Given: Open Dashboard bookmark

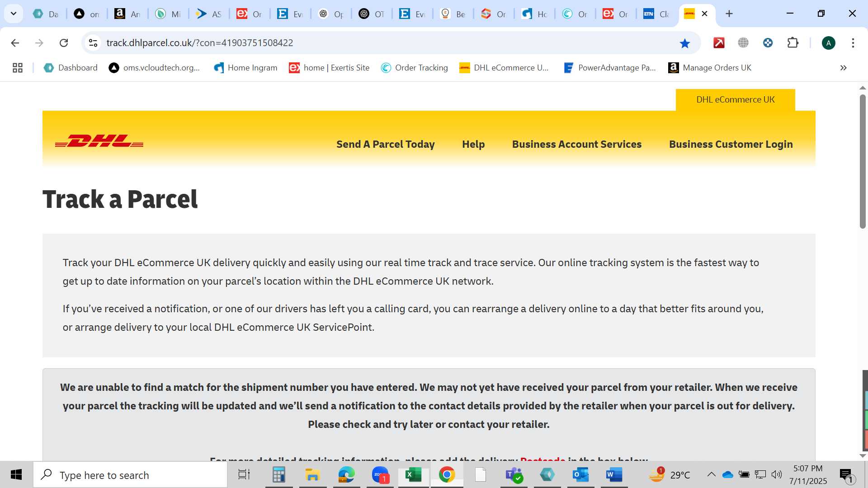Looking at the screenshot, I should coord(71,68).
